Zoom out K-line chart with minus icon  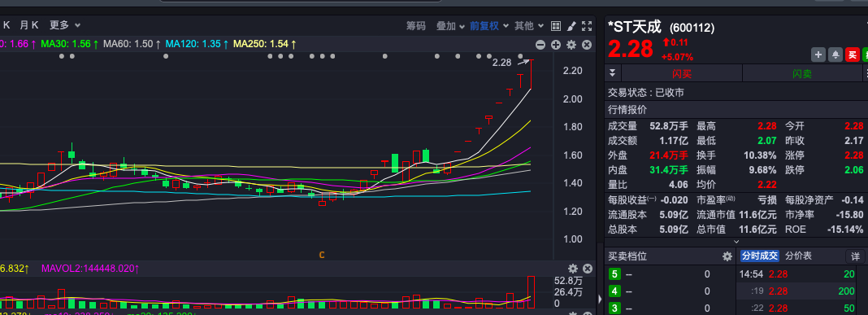(x=540, y=45)
